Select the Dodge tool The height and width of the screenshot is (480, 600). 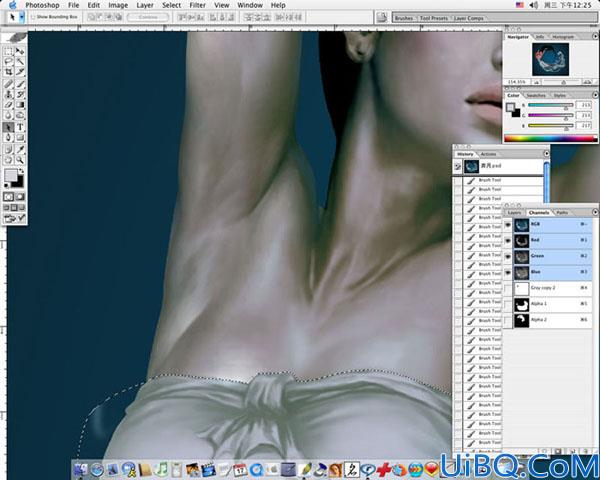20,115
